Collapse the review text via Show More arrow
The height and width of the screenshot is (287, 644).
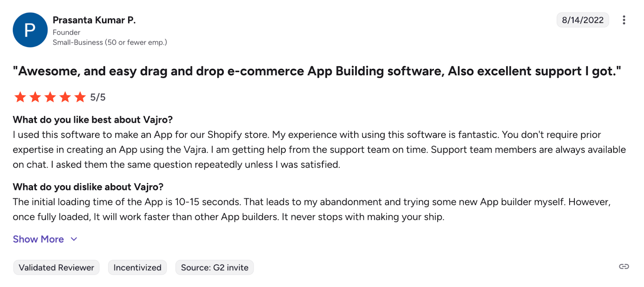74,239
